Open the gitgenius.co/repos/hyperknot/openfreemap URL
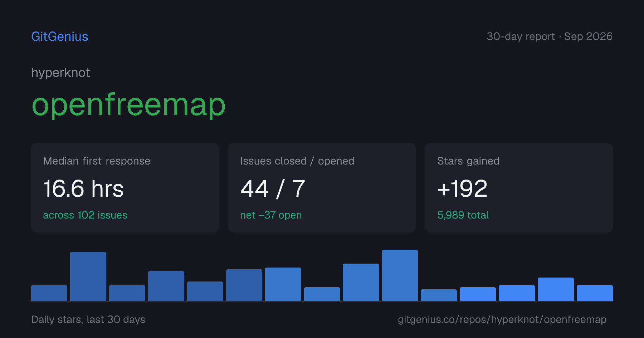Screen dimensions: 644x338 [502, 319]
